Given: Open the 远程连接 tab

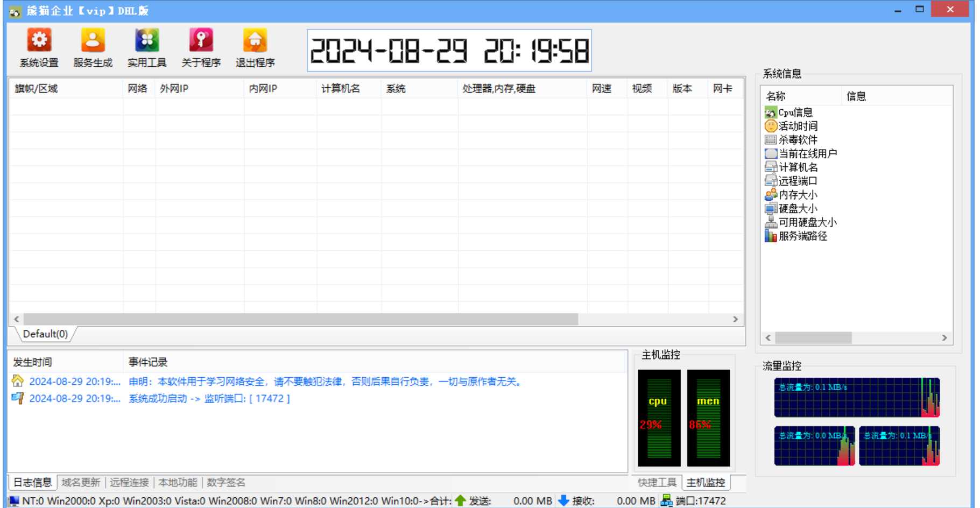Looking at the screenshot, I should [129, 482].
